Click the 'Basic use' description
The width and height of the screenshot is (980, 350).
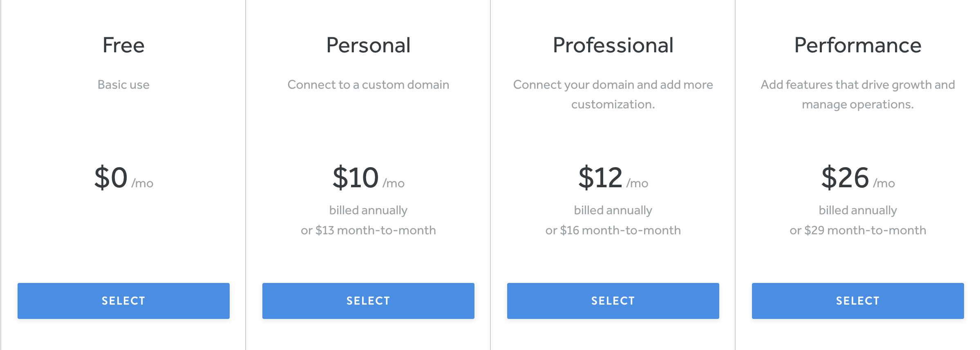pos(123,85)
